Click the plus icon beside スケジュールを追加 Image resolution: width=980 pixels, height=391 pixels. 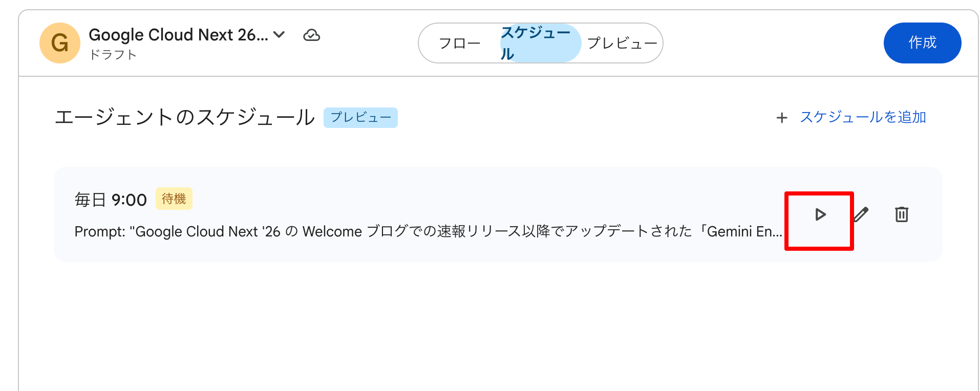point(781,118)
